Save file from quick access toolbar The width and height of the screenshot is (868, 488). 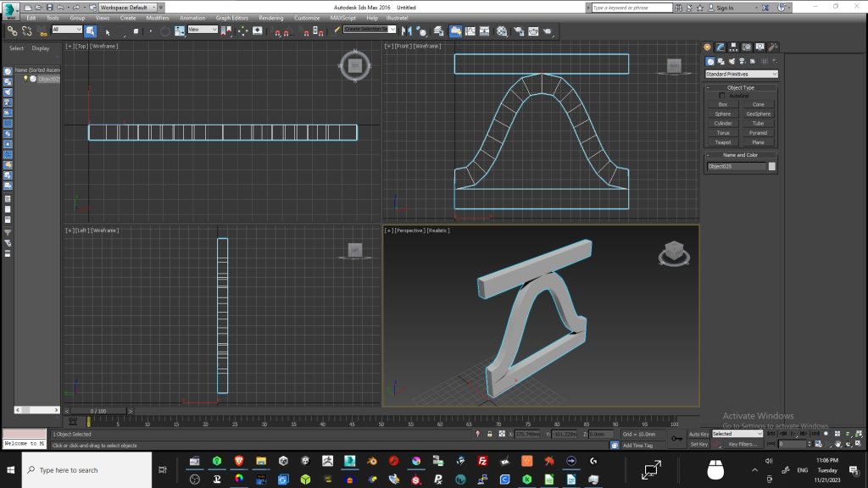[x=49, y=8]
